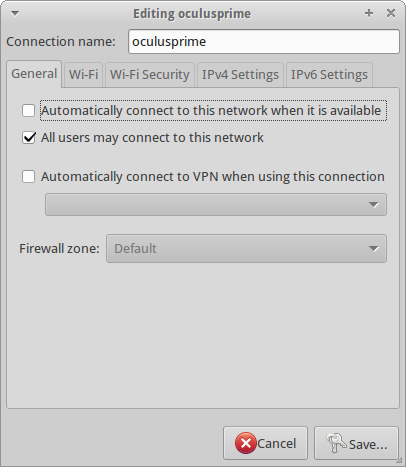Open the window menu arrow in the title bar

15,13
